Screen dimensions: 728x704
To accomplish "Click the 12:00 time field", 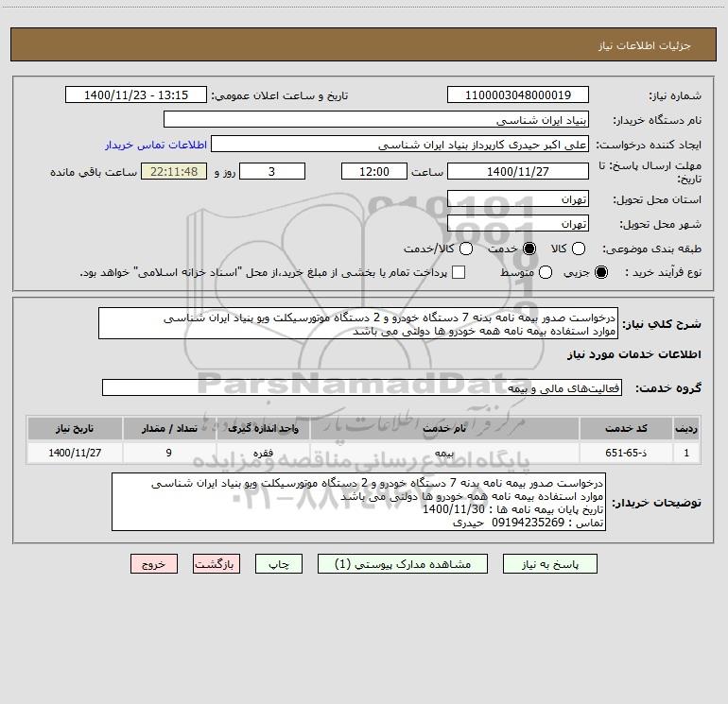I will point(374,171).
